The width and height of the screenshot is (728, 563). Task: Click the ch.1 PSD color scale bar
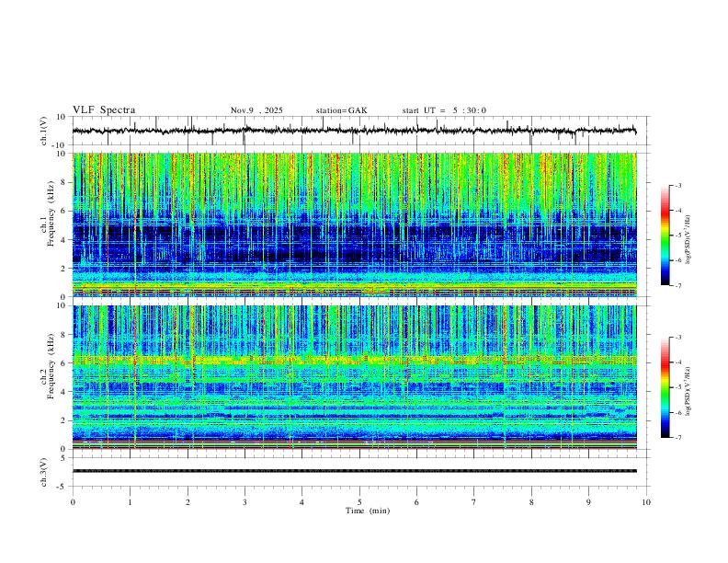665,236
